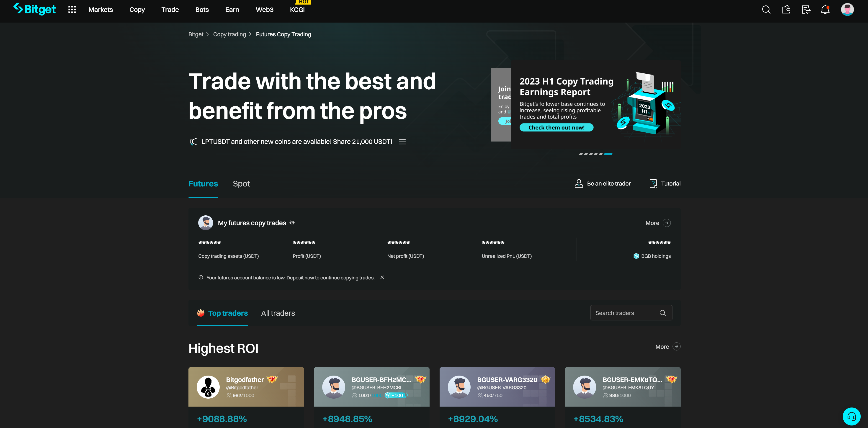
Task: Select last banner carousel indicator
Action: [608, 154]
